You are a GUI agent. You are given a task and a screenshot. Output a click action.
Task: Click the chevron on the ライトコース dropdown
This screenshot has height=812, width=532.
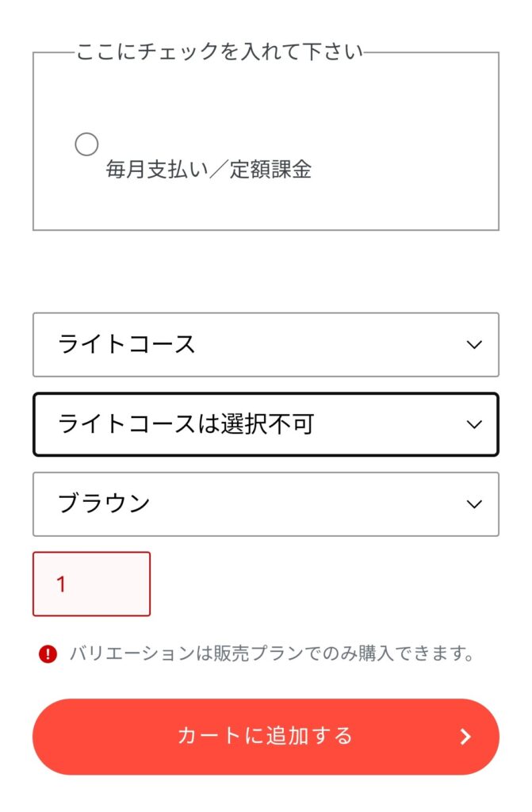click(474, 345)
